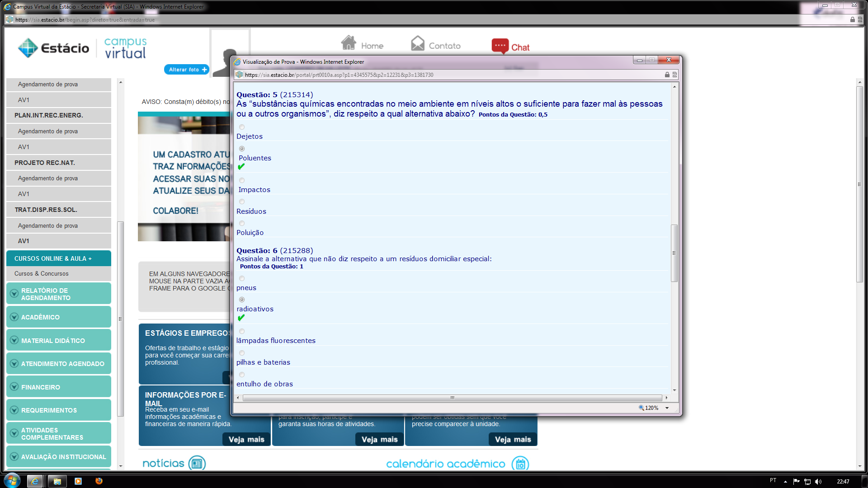
Task: Open Cursos & Concursos item
Action: pyautogui.click(x=59, y=273)
